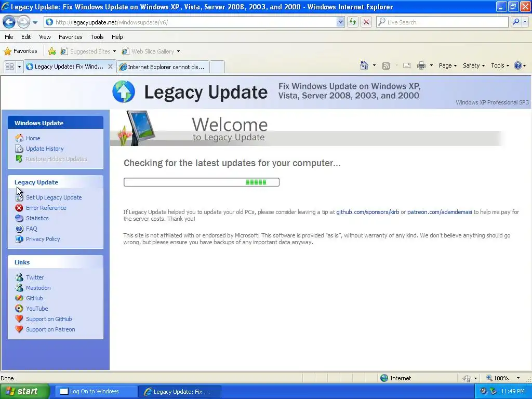The width and height of the screenshot is (532, 399).
Task: Open the Statistics link
Action: point(37,218)
